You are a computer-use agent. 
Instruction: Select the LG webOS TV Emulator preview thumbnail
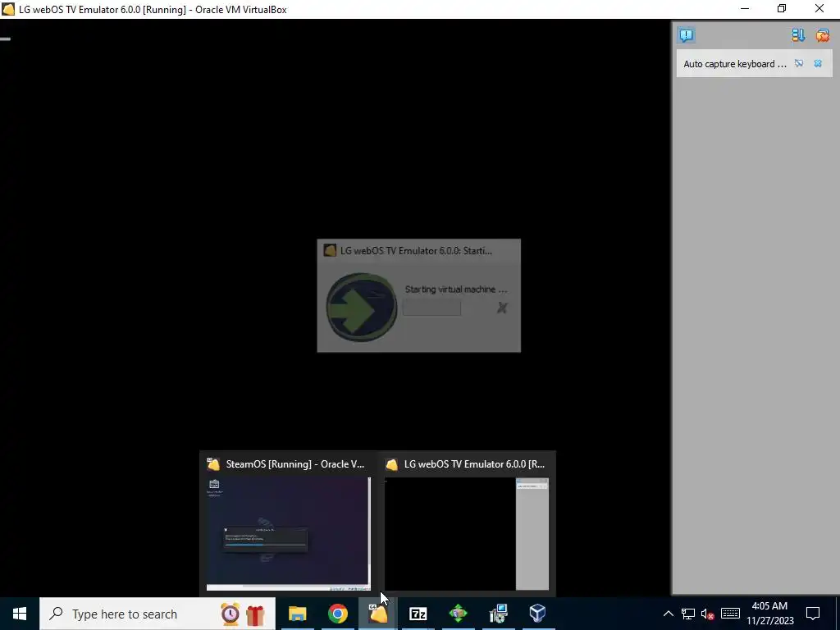[x=467, y=533]
